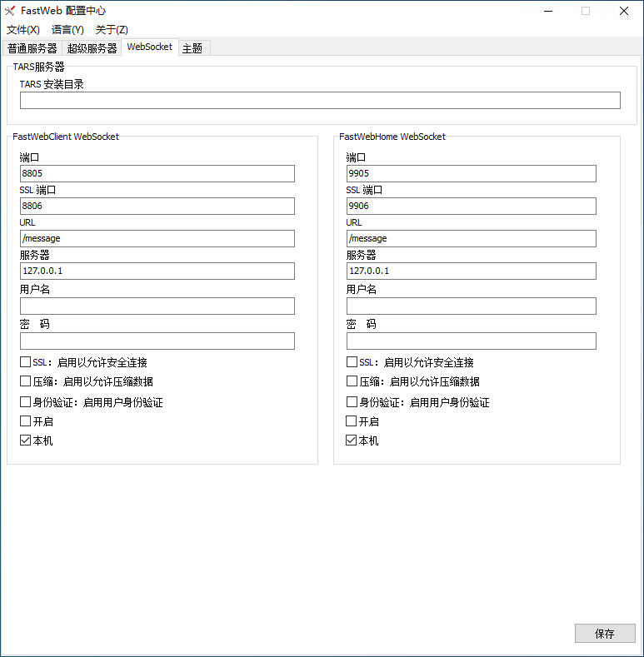This screenshot has height=657, width=644.
Task: Click the 保存 button
Action: tap(605, 633)
